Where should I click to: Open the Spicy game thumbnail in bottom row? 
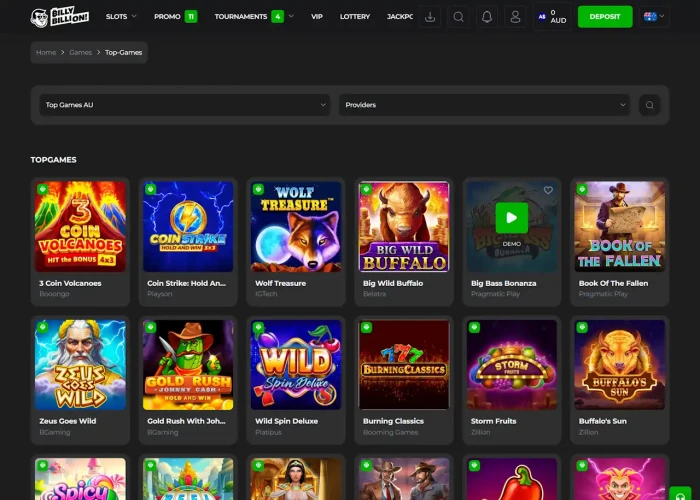coord(80,479)
